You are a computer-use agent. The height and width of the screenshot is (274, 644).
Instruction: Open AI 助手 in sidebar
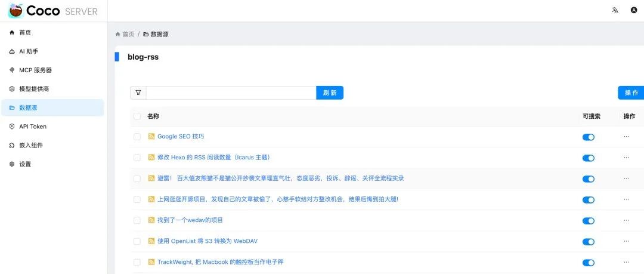52,51
